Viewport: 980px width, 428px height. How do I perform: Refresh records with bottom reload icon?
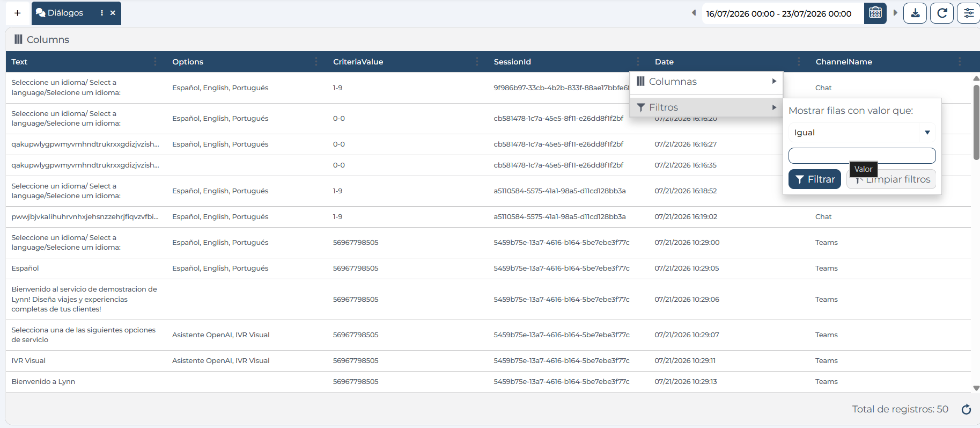tap(966, 410)
